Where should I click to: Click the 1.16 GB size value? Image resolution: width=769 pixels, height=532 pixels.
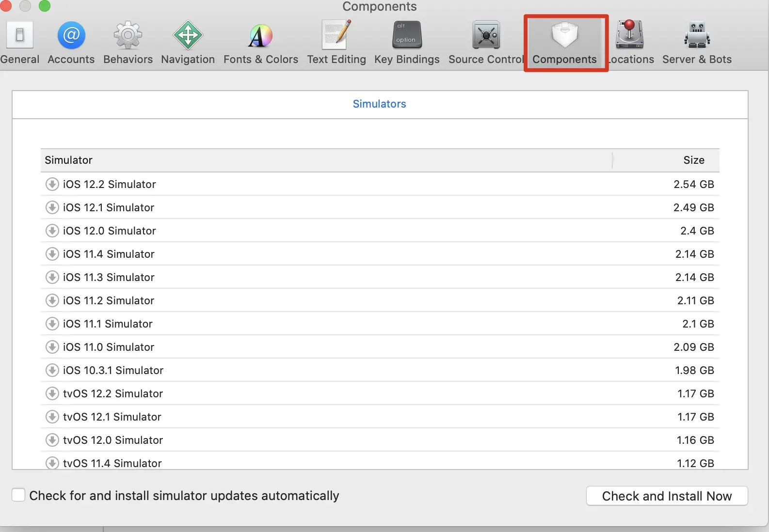[x=695, y=440]
